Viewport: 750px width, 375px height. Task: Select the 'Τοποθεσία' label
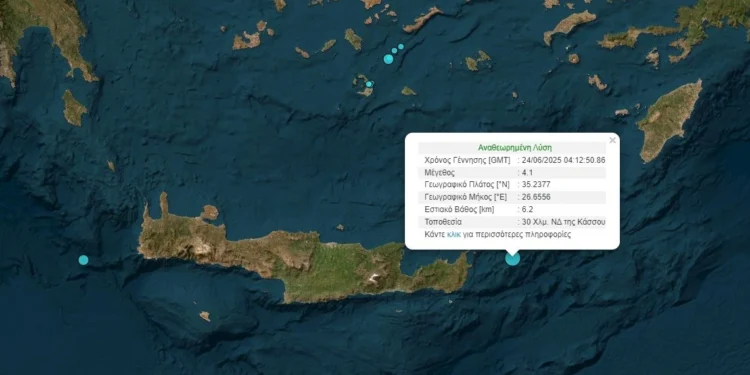[443, 222]
